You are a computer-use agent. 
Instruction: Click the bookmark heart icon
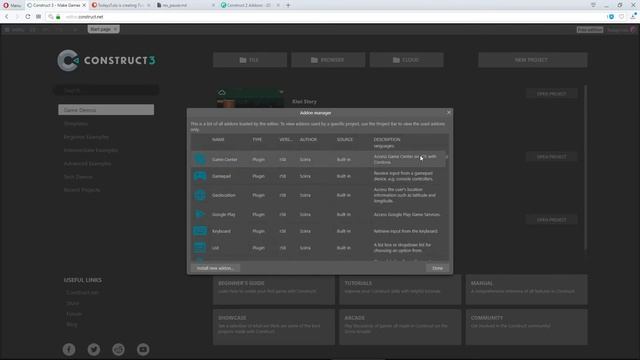point(622,17)
